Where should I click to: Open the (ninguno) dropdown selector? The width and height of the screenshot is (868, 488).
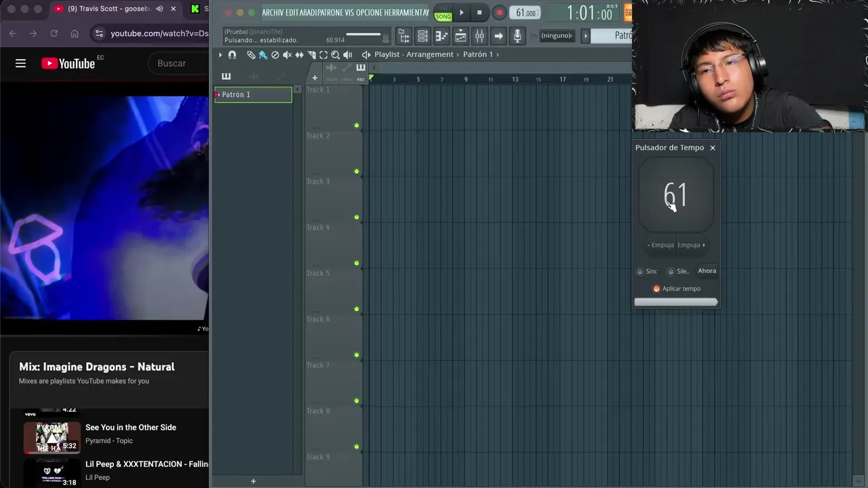557,35
